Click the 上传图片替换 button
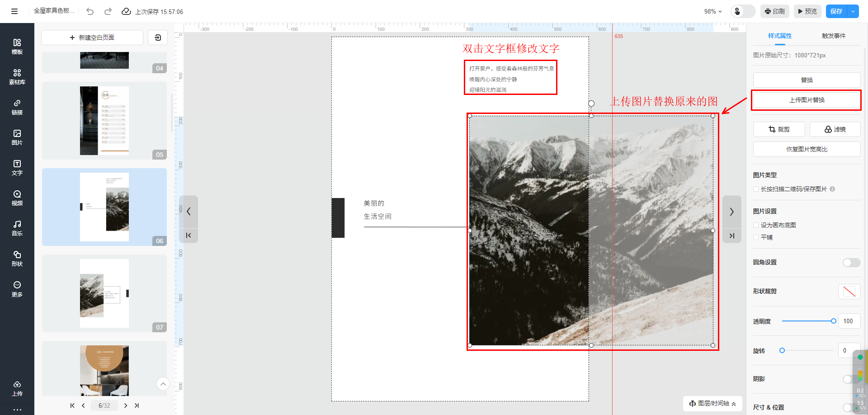The image size is (868, 415). [807, 100]
